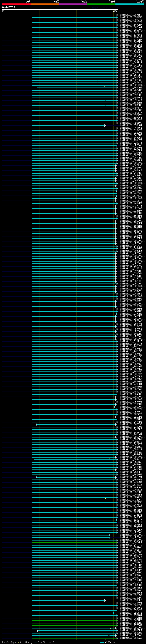Click label UniRef100_Q6ER67
The image size is (146, 644).
point(131,48)
